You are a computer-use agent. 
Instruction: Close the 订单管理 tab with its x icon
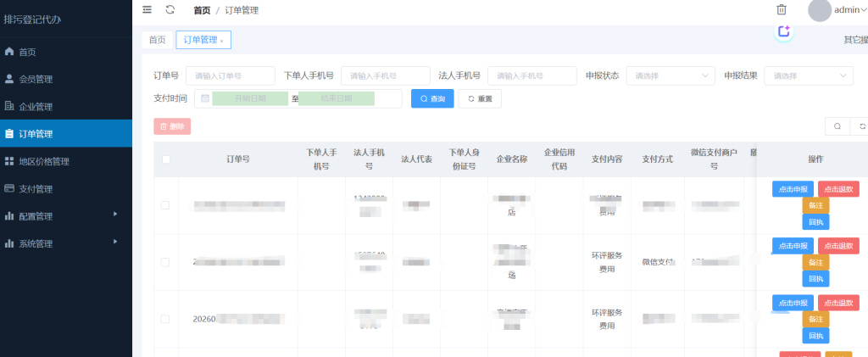click(222, 40)
